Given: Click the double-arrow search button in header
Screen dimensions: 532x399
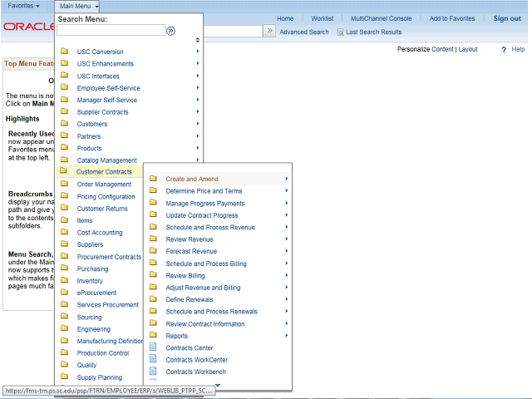Looking at the screenshot, I should [x=269, y=31].
